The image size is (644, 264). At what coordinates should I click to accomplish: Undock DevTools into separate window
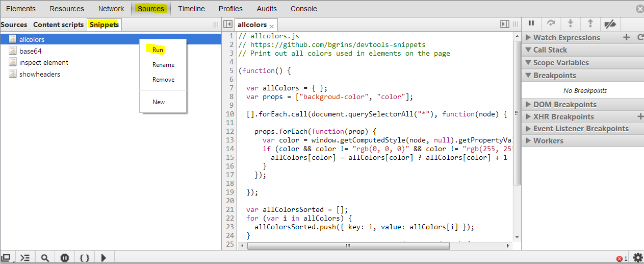[6, 258]
